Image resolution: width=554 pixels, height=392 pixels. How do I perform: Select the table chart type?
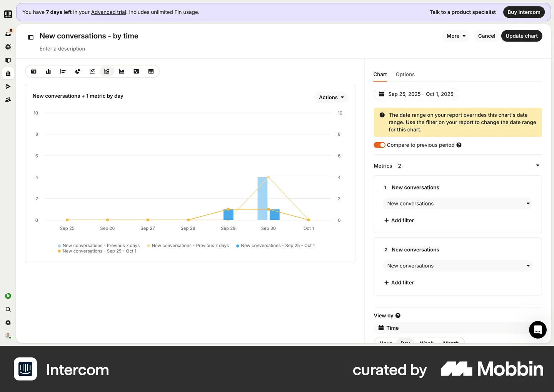click(x=151, y=71)
